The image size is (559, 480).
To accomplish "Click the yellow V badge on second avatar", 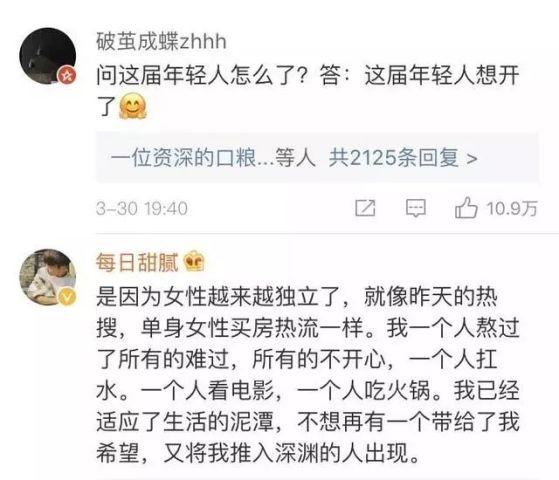I will (x=67, y=297).
